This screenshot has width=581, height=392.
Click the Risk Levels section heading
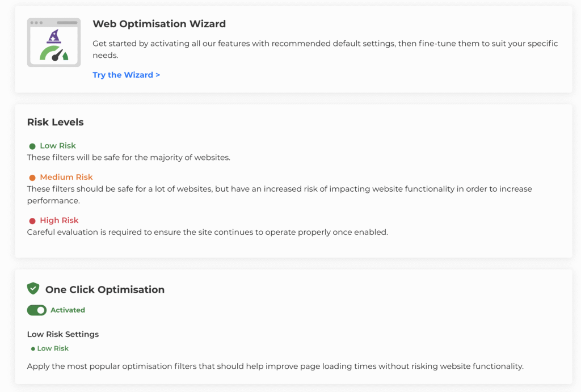(x=55, y=122)
